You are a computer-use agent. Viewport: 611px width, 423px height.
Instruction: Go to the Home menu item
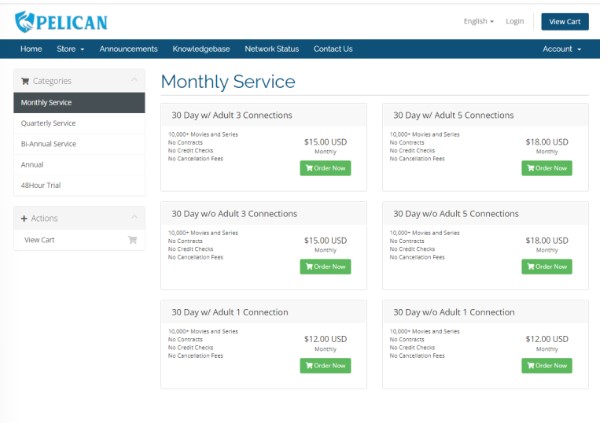[x=31, y=49]
